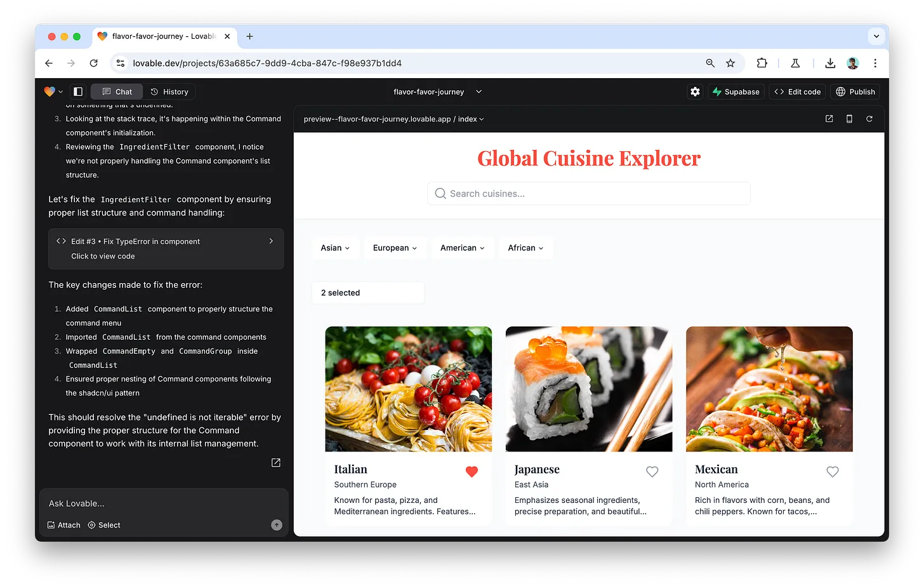The height and width of the screenshot is (588, 924).
Task: Favorite the Mexican cuisine heart
Action: point(833,471)
